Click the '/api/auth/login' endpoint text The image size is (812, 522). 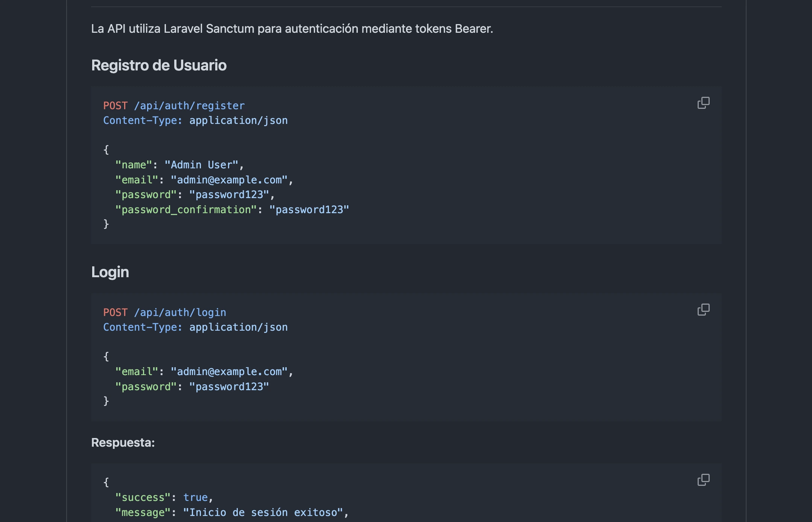[180, 313]
